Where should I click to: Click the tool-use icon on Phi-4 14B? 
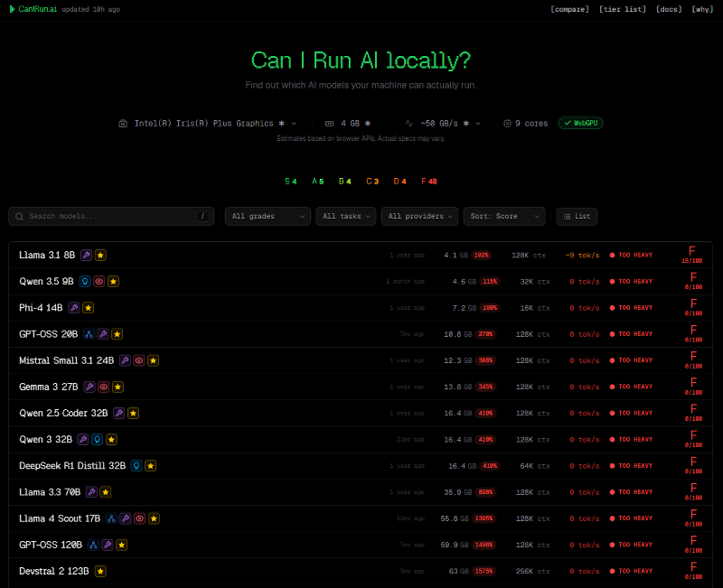pos(74,308)
